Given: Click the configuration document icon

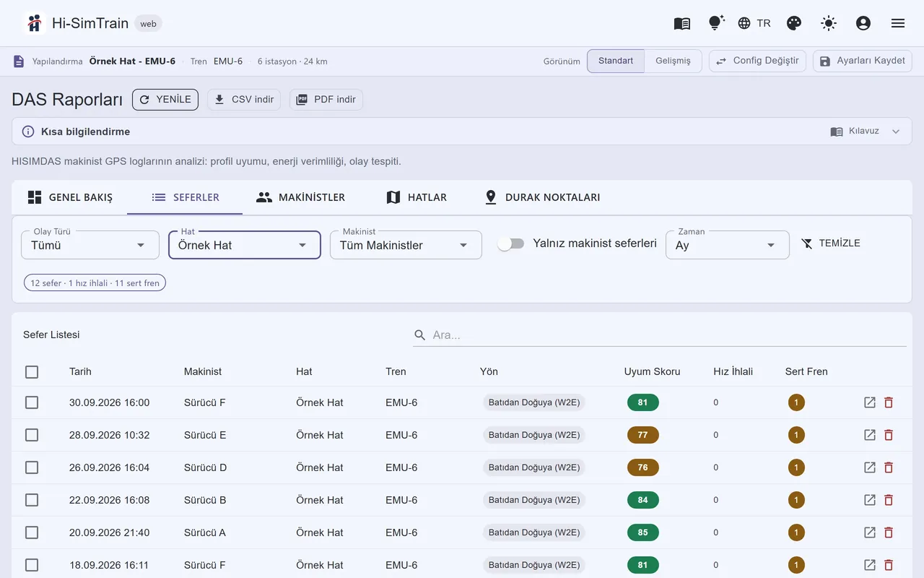Looking at the screenshot, I should click(x=19, y=61).
